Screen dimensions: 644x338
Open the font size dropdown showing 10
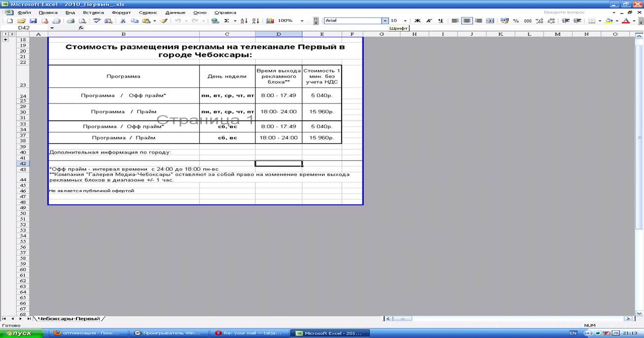[405, 21]
